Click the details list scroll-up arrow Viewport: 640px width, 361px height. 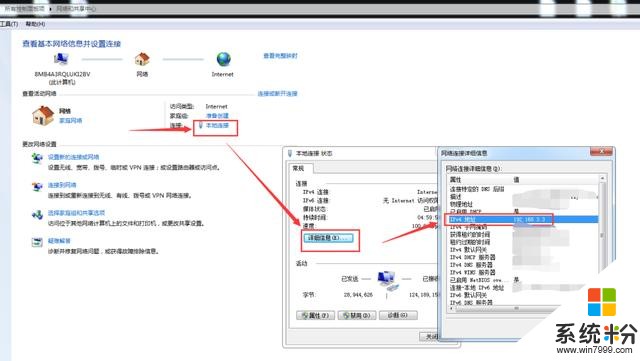[x=602, y=179]
